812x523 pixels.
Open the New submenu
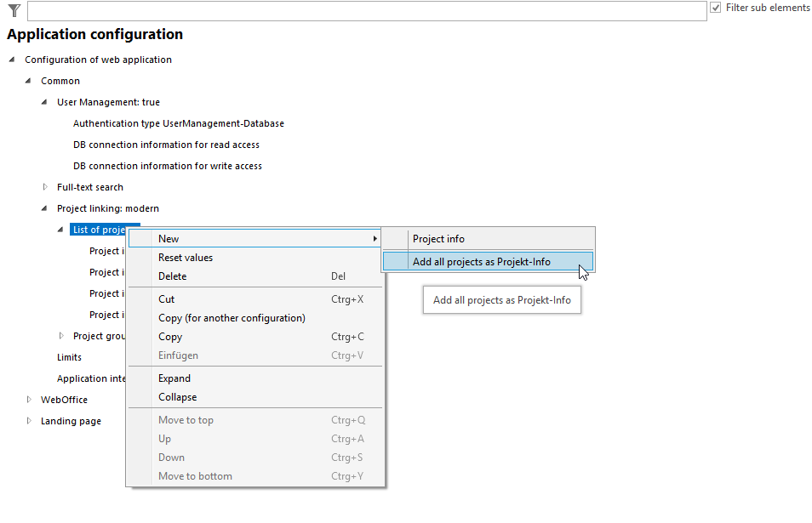(x=213, y=239)
